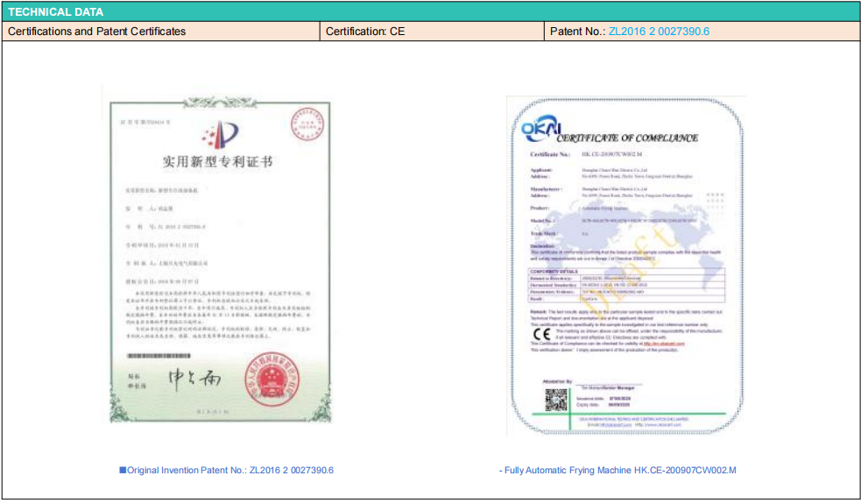868x504 pixels.
Task: Click the blue square bullet before patent caption
Action: point(123,471)
